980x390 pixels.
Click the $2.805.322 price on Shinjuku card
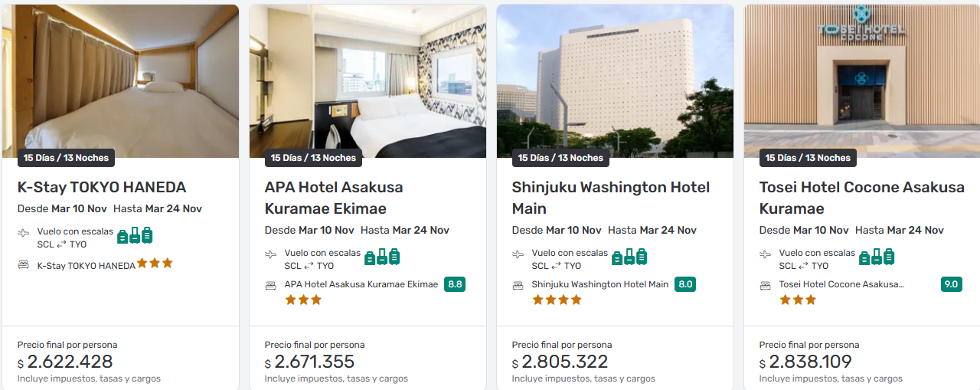tap(564, 362)
